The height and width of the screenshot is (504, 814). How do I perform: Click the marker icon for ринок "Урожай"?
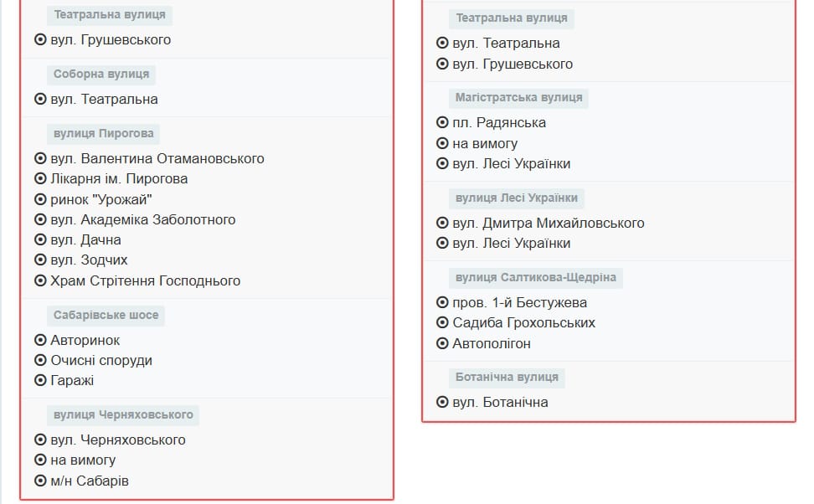pos(39,199)
